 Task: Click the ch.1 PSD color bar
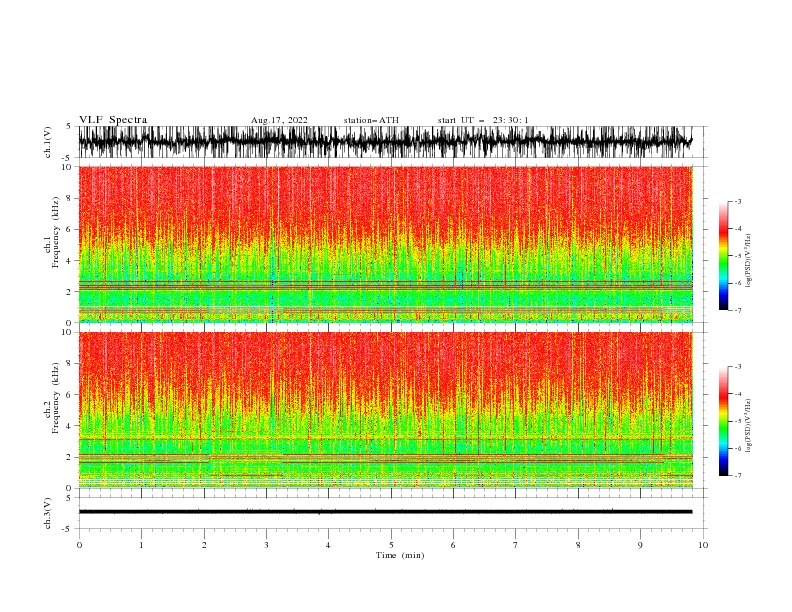[723, 255]
